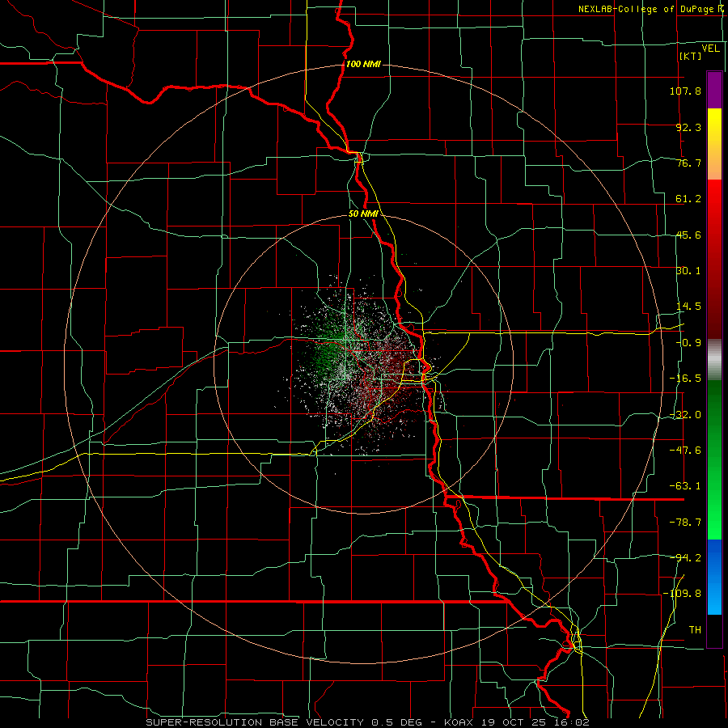Click the TH label on the legend
The width and height of the screenshot is (728, 728).
click(x=695, y=630)
